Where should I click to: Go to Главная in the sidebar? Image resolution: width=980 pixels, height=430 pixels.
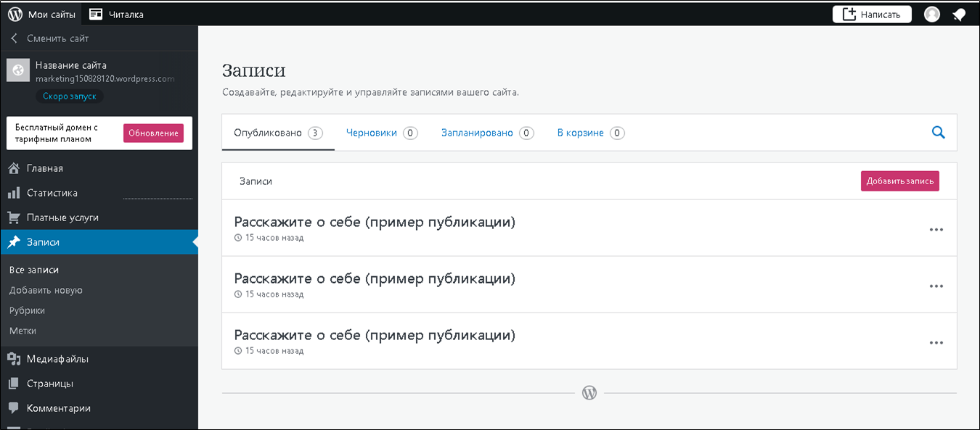pyautogui.click(x=46, y=168)
